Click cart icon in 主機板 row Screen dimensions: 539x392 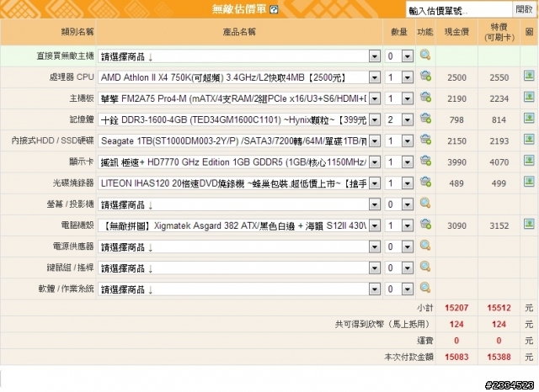425,97
